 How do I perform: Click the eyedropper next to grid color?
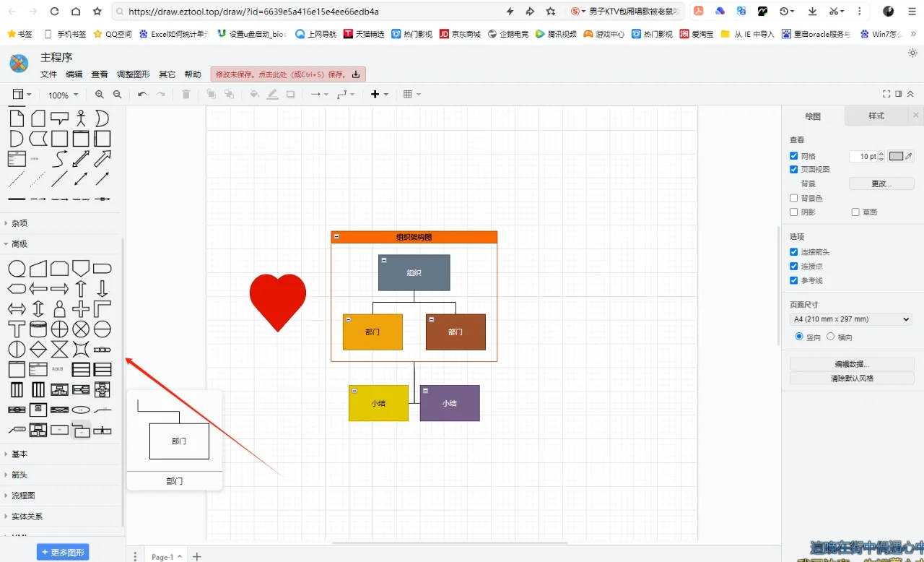pos(910,156)
